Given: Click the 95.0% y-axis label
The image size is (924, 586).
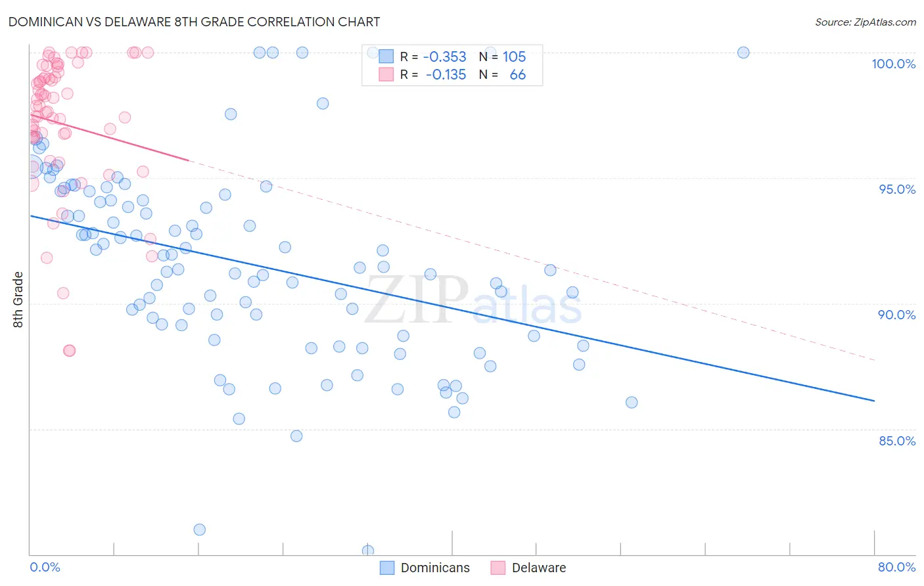Looking at the screenshot, I should pyautogui.click(x=897, y=189).
